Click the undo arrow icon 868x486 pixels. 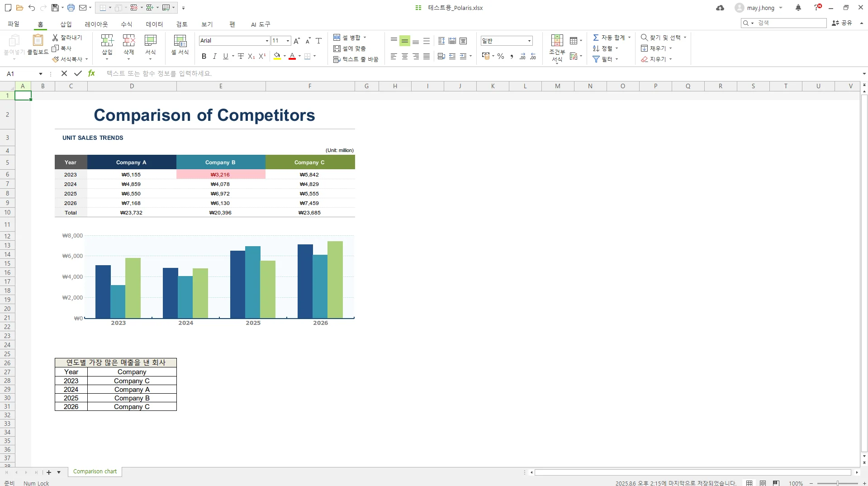[31, 8]
